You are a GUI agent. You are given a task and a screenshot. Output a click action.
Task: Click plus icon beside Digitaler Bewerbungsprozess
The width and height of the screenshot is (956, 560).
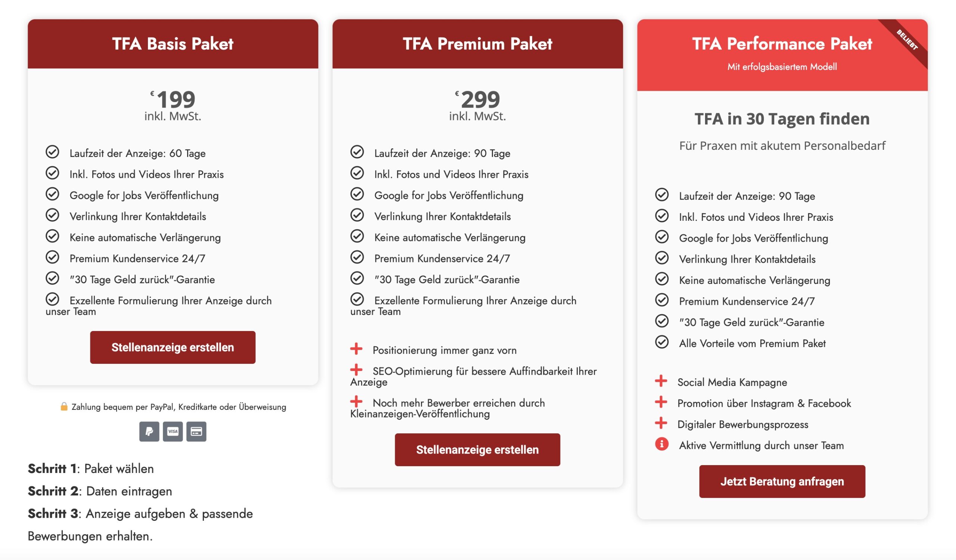click(x=661, y=423)
